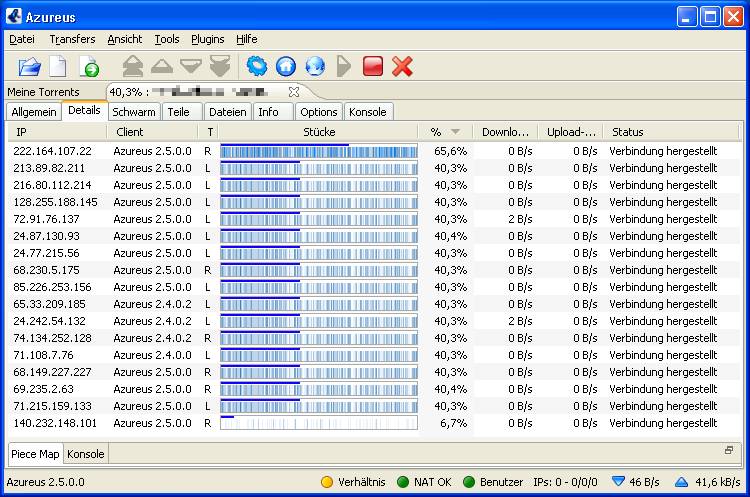
Task: Open the Ansicht menu
Action: click(125, 39)
